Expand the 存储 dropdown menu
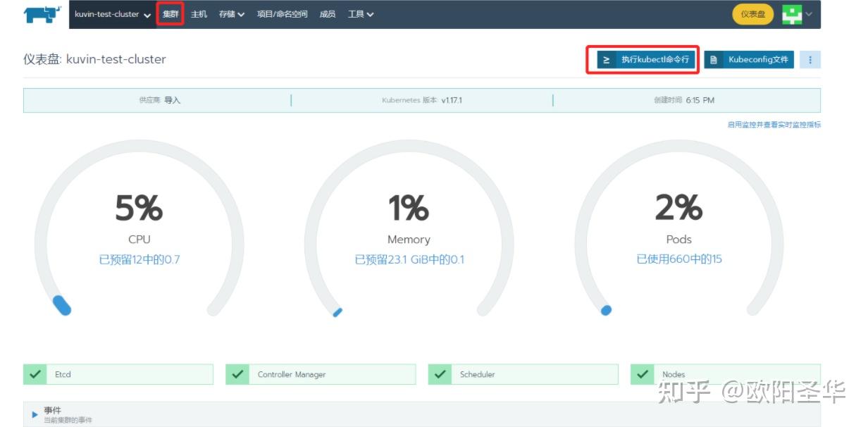The width and height of the screenshot is (868, 427). [232, 14]
